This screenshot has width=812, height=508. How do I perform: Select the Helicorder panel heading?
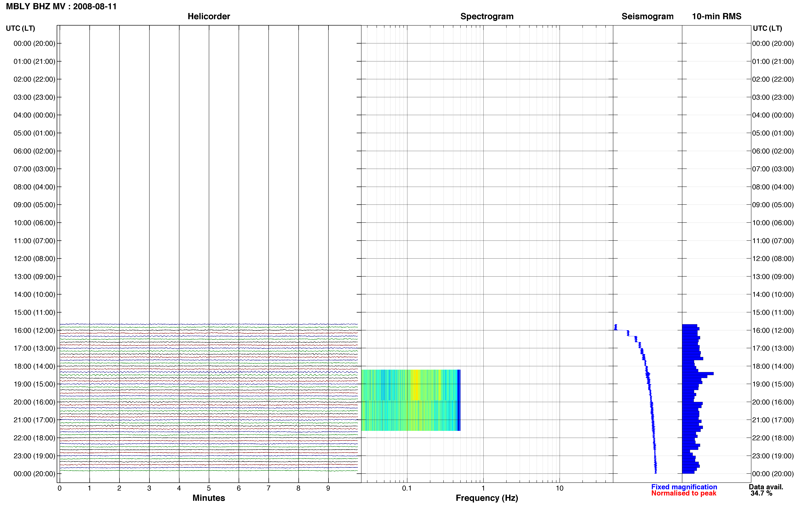click(208, 16)
